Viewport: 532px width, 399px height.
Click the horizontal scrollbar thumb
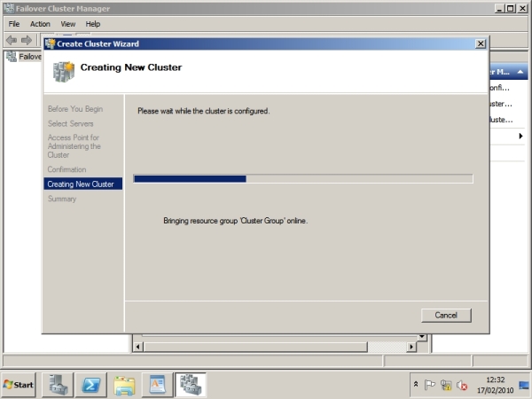coord(256,347)
